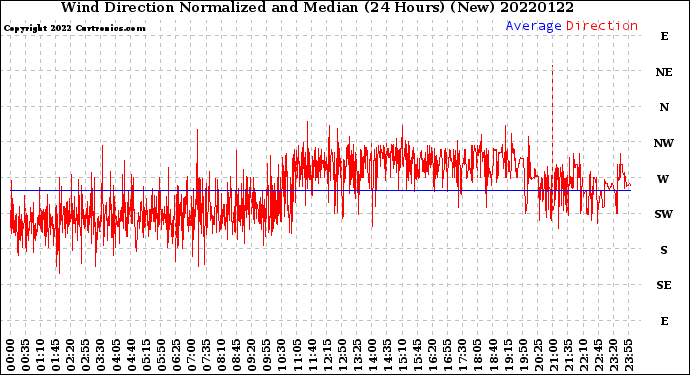Click the '03:30' time label
Screen dimensions: 690x375
click(x=101, y=356)
